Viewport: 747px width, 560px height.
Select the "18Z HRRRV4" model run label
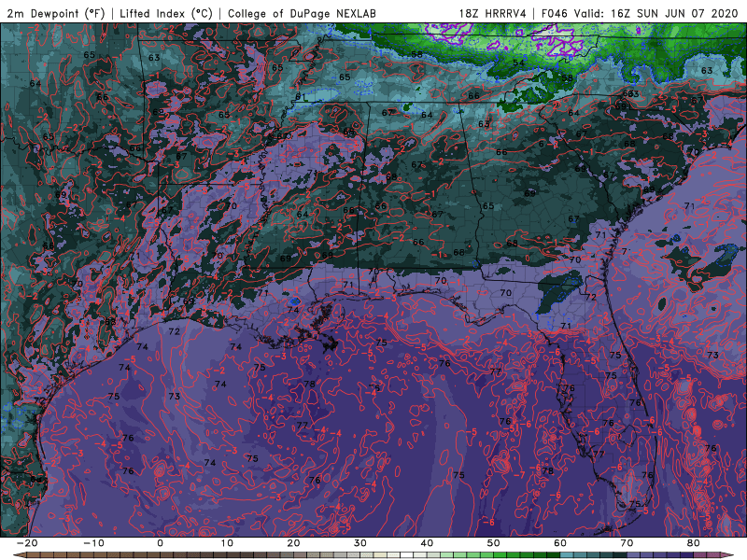(493, 13)
